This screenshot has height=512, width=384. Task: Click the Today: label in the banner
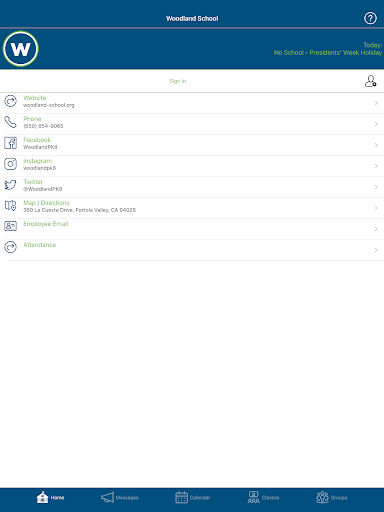[373, 45]
